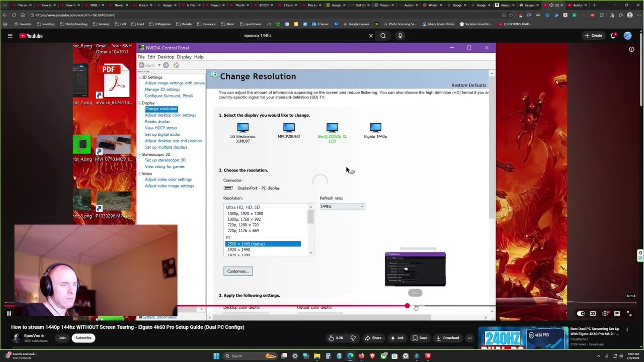The image size is (644, 362).
Task: Subscribe to EposVox
Action: 84,338
